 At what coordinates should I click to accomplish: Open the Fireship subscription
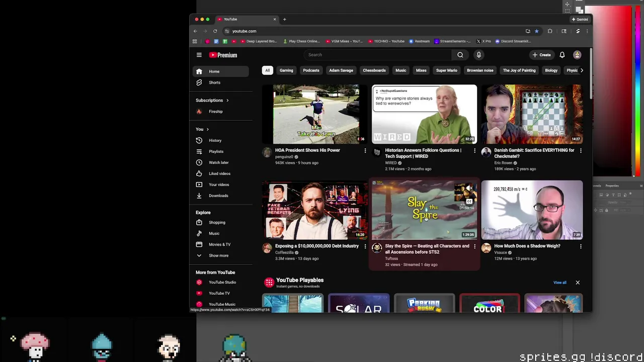221,112
